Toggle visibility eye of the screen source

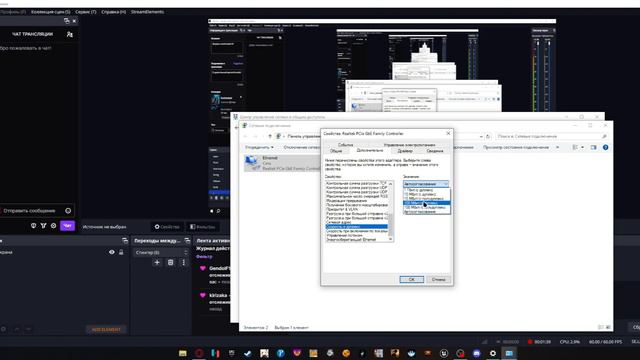pos(112,252)
